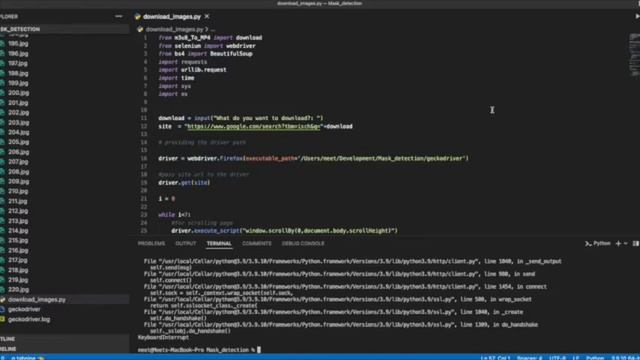The height and width of the screenshot is (360, 640).
Task: Open the terminal launch profile dropdown arrow
Action: 625,243
